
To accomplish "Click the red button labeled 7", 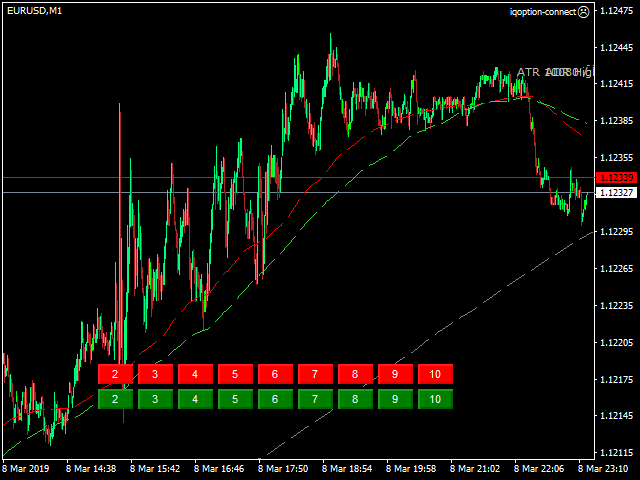I will [315, 374].
